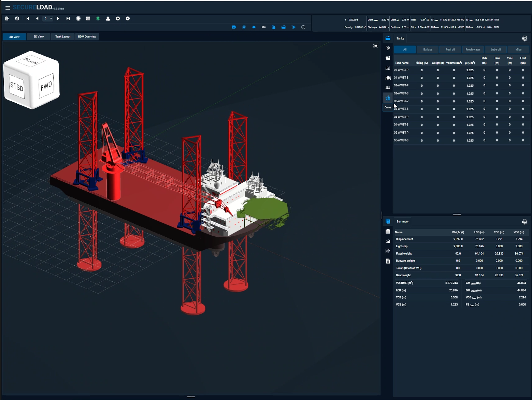Open the Crane panel in the sidebar

tap(388, 98)
